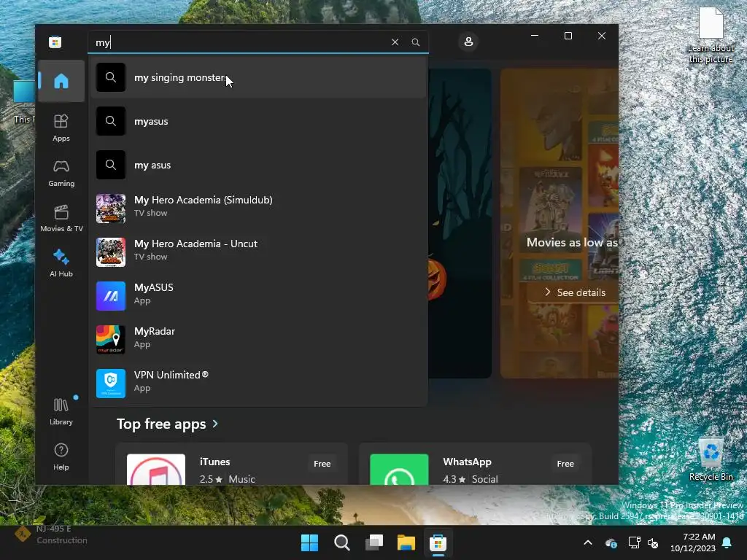The width and height of the screenshot is (747, 560).
Task: Open the notification bell in taskbar
Action: (x=727, y=542)
